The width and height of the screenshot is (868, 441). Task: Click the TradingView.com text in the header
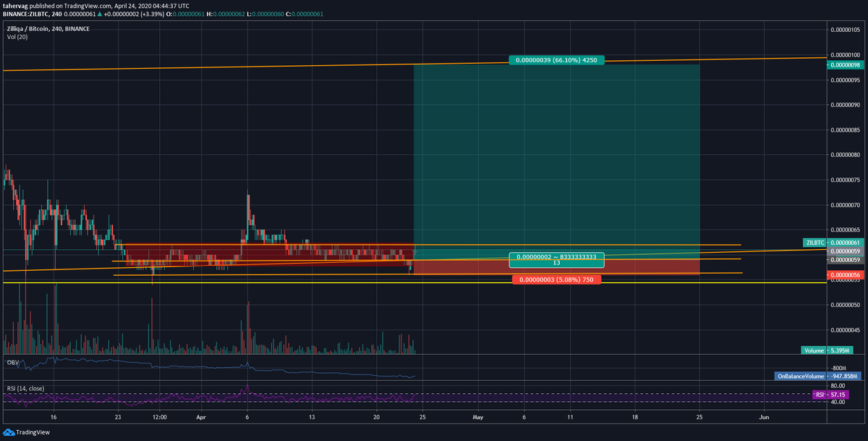88,6
